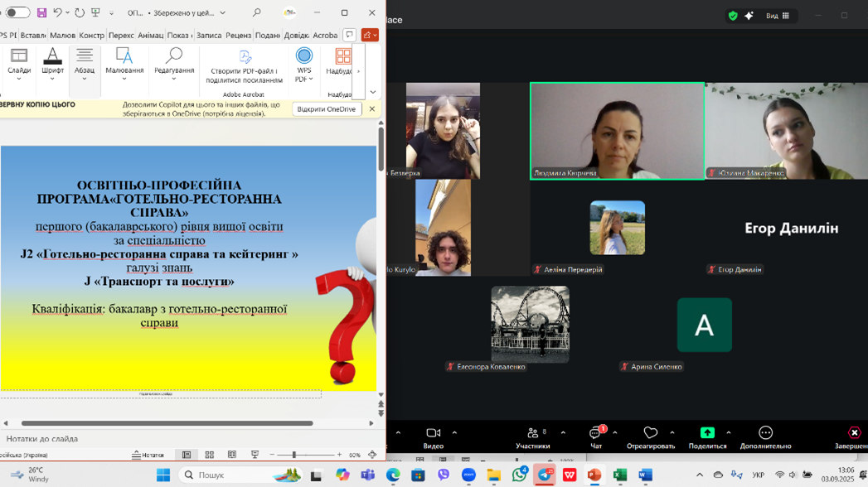Save the presentation with the purple disk icon

[41, 12]
